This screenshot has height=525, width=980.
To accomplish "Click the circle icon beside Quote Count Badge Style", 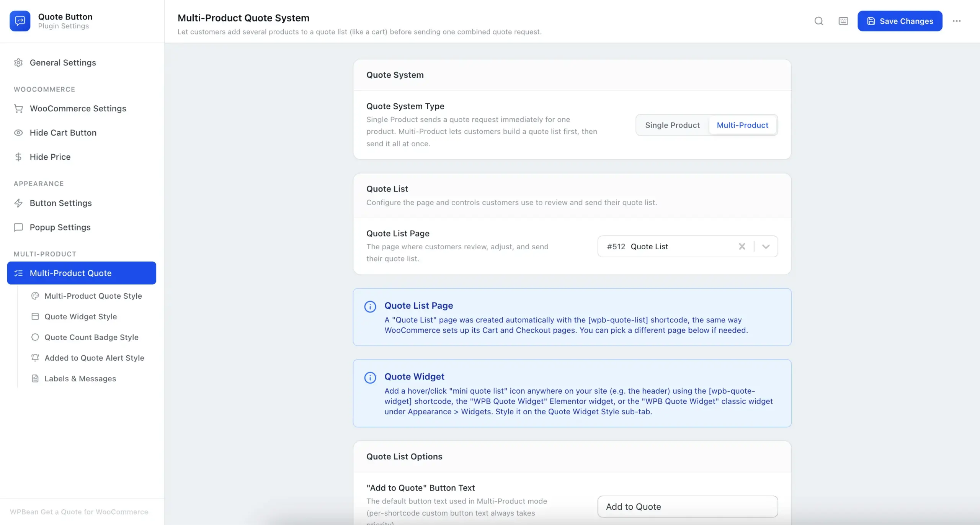I will click(x=35, y=337).
